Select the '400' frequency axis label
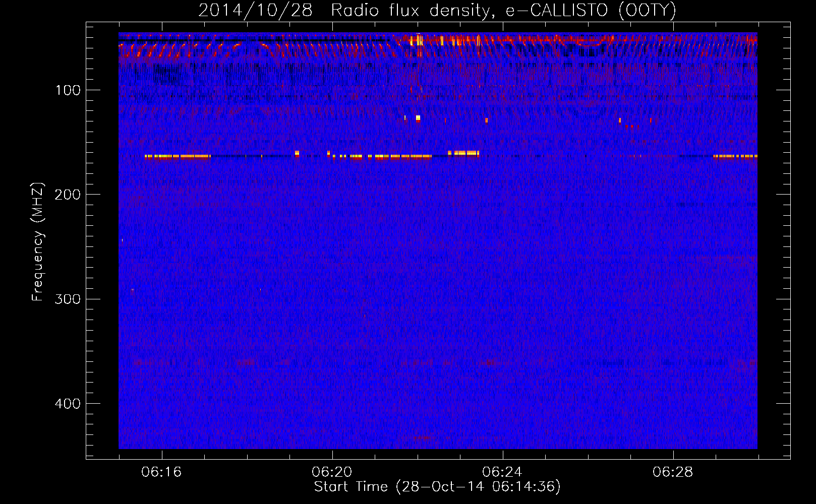 (x=68, y=404)
